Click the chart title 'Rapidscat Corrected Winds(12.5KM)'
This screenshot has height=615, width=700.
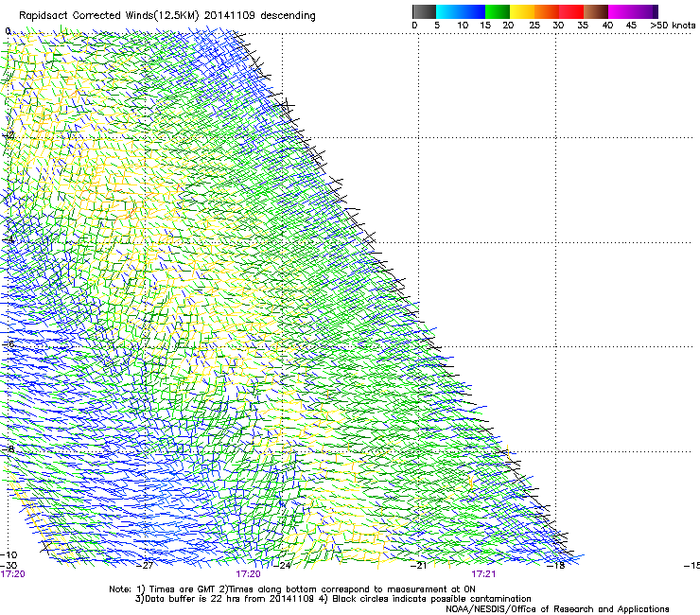(109, 16)
